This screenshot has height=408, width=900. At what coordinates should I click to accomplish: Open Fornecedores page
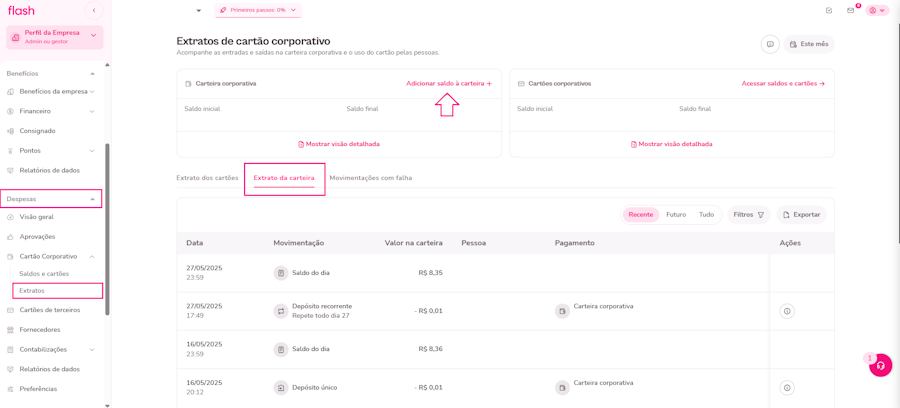click(x=40, y=329)
